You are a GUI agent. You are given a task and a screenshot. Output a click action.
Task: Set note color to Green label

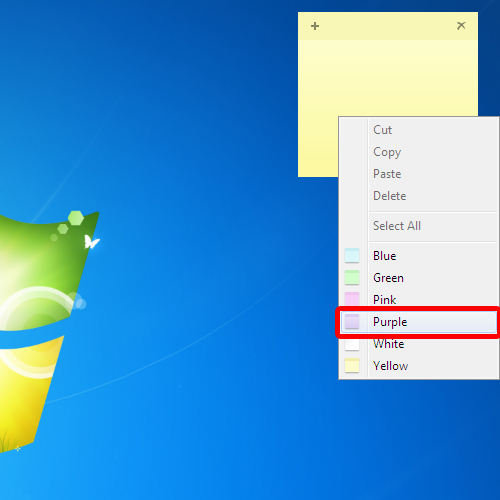pos(388,278)
